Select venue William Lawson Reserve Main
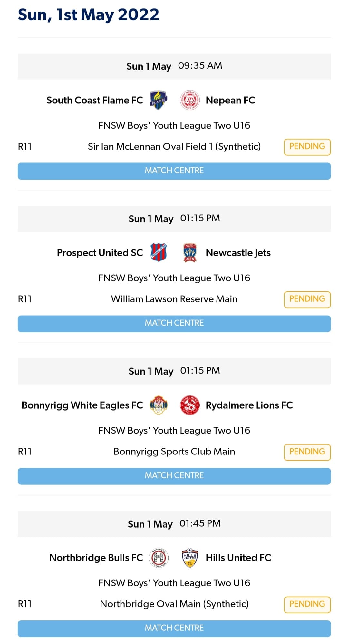348x644 pixels. pos(174,299)
